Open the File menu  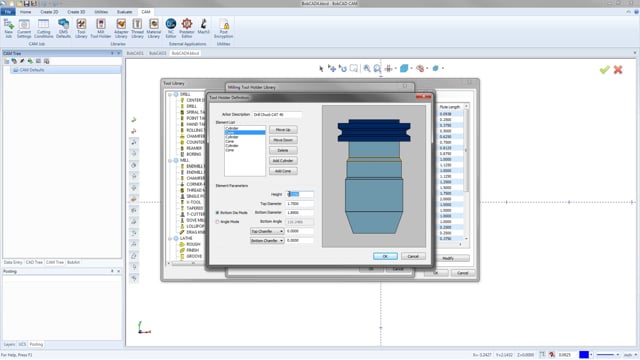pos(8,12)
